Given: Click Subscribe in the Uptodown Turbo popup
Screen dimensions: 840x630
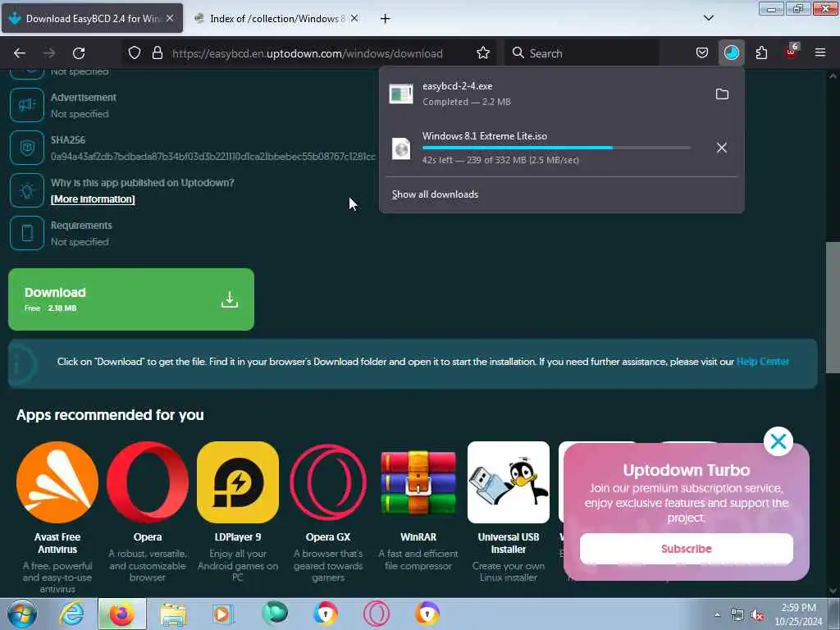Looking at the screenshot, I should coord(687,549).
